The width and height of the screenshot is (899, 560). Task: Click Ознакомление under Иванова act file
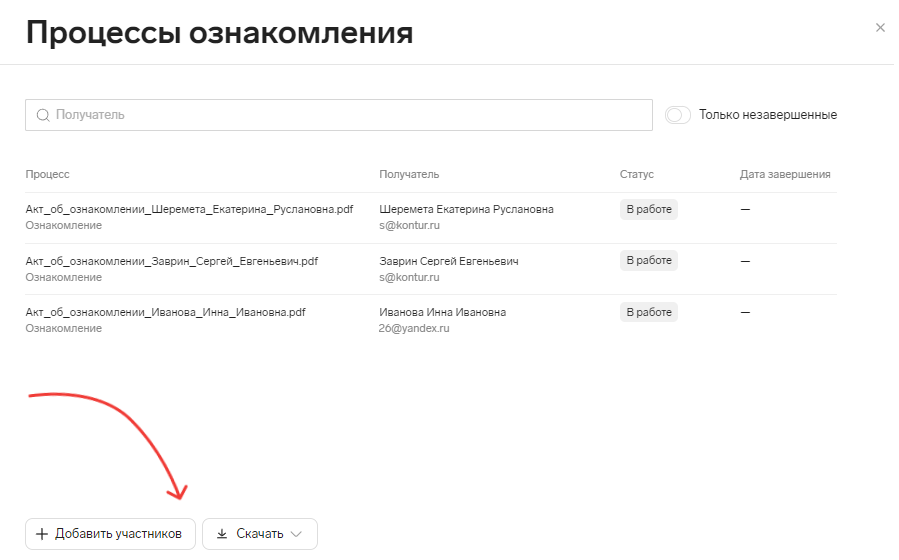coord(64,328)
